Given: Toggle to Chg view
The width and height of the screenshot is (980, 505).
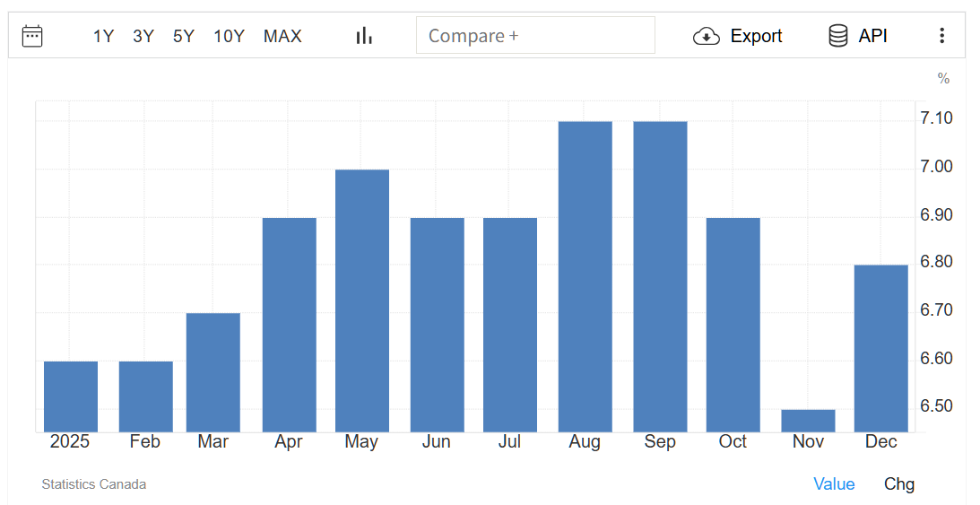Looking at the screenshot, I should pyautogui.click(x=899, y=484).
